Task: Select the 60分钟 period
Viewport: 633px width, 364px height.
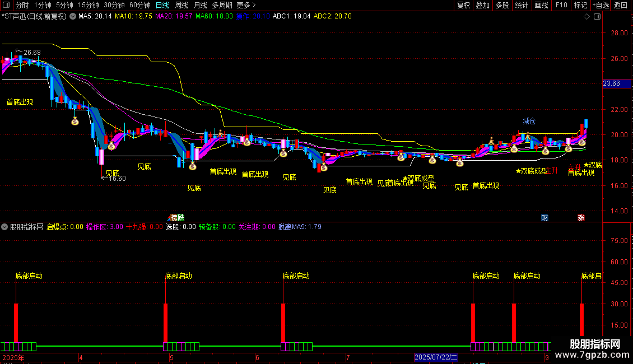Action: (140, 5)
